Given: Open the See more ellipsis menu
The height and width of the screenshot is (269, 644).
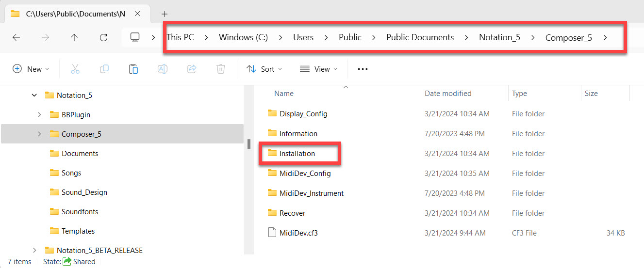Looking at the screenshot, I should click(363, 69).
